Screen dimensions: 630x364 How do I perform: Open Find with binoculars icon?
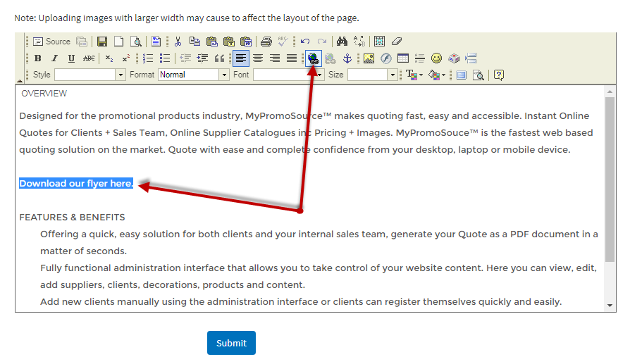pyautogui.click(x=342, y=42)
